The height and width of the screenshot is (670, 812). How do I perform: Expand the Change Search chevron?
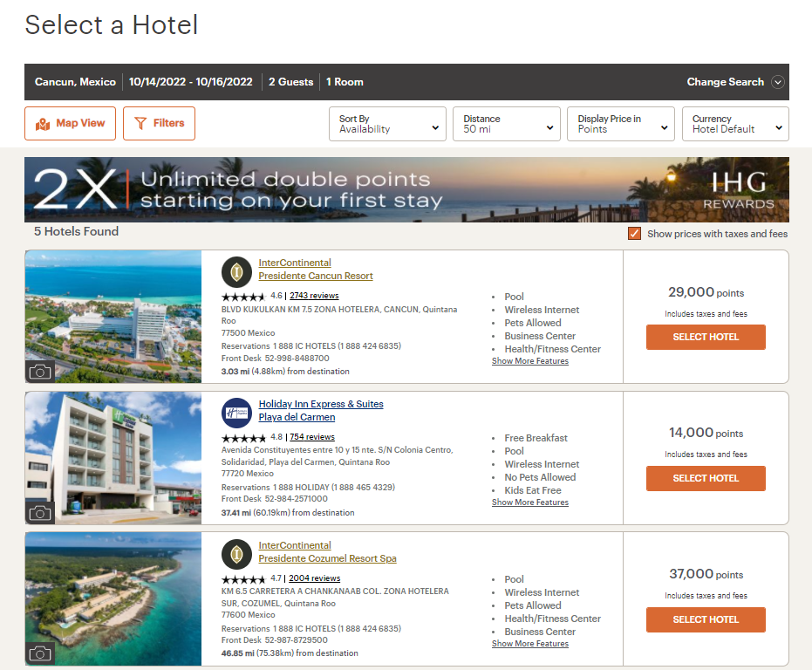coord(777,82)
